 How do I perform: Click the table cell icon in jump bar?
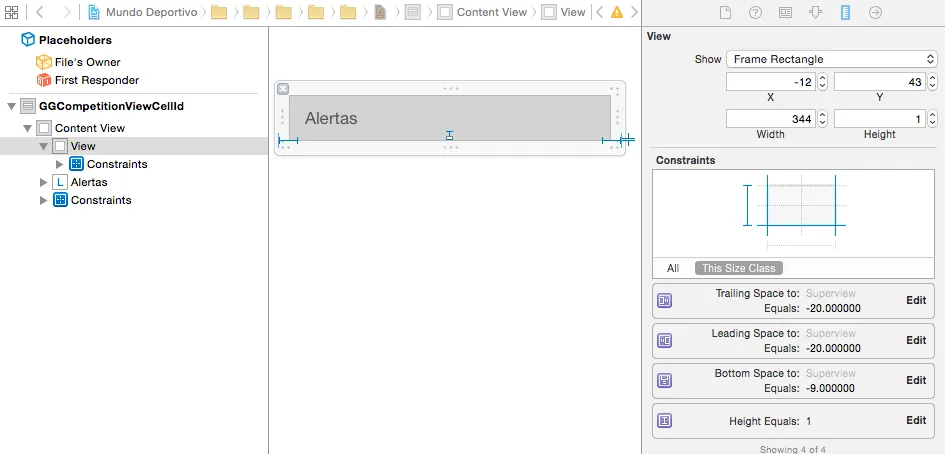(x=413, y=12)
